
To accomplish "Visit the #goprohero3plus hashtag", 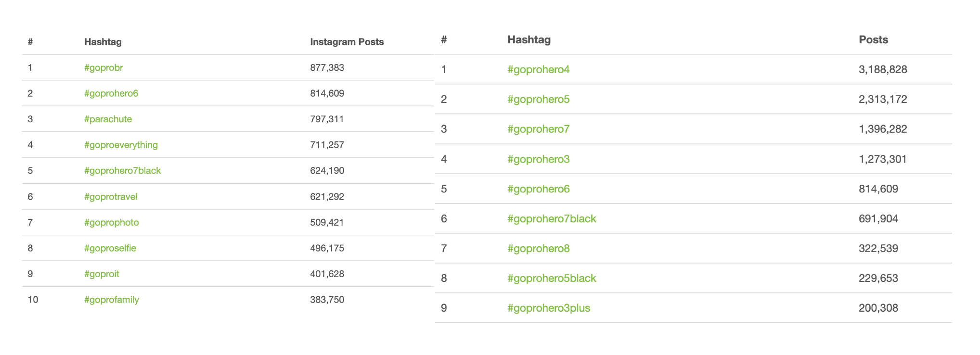I will pyautogui.click(x=549, y=308).
